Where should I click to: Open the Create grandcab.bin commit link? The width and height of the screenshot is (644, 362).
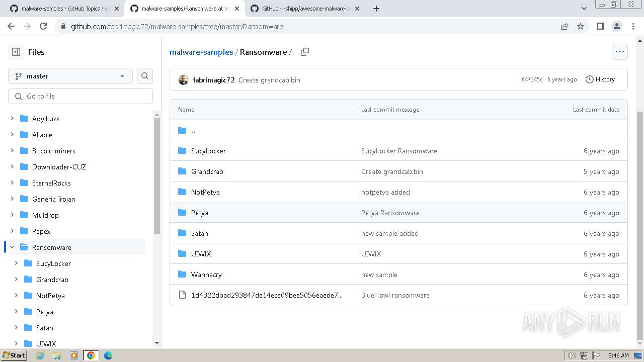[x=269, y=80]
